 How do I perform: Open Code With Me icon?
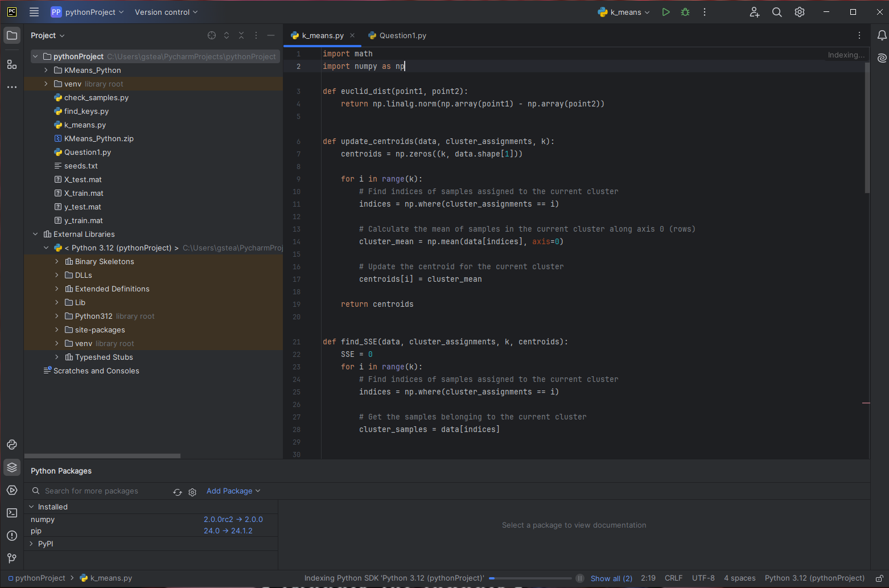(755, 12)
